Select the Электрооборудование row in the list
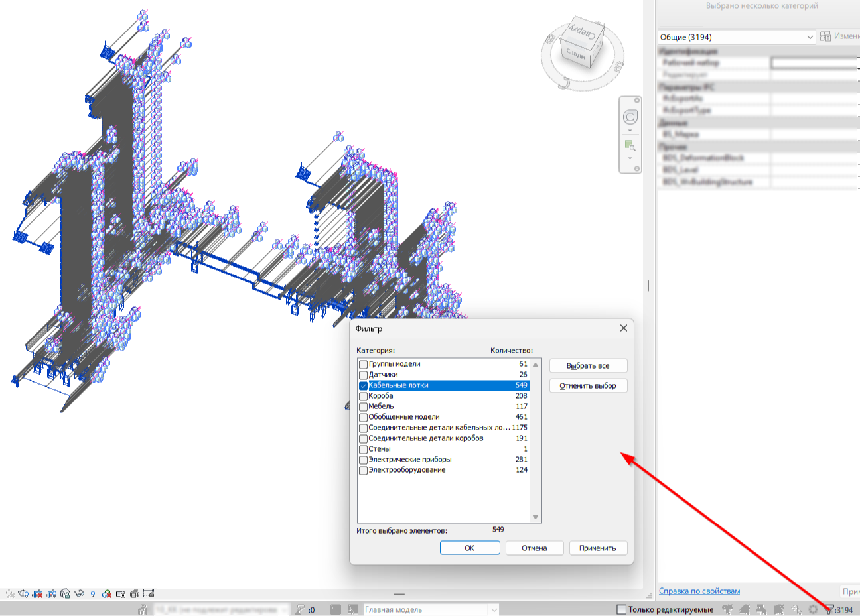The image size is (860, 616). (x=407, y=470)
